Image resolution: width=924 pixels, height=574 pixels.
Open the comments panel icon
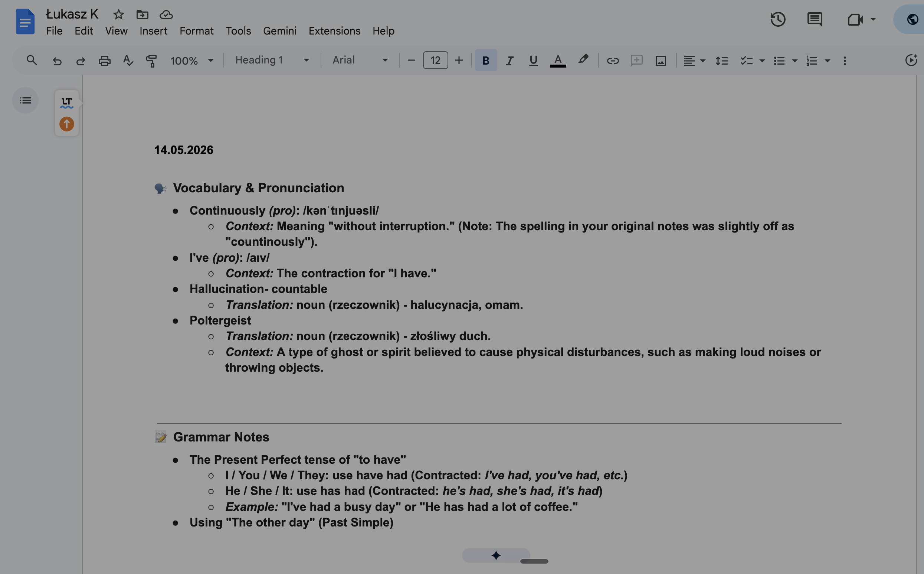815,19
